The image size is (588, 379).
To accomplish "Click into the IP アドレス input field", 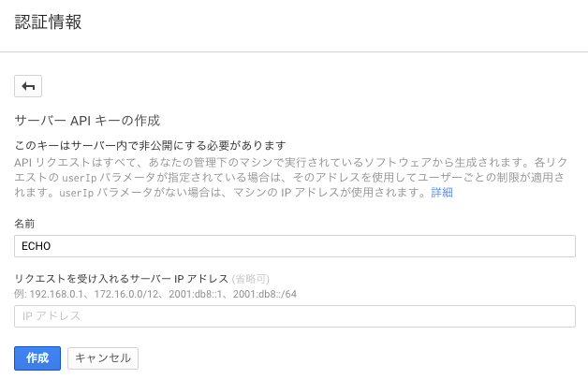I will click(295, 316).
